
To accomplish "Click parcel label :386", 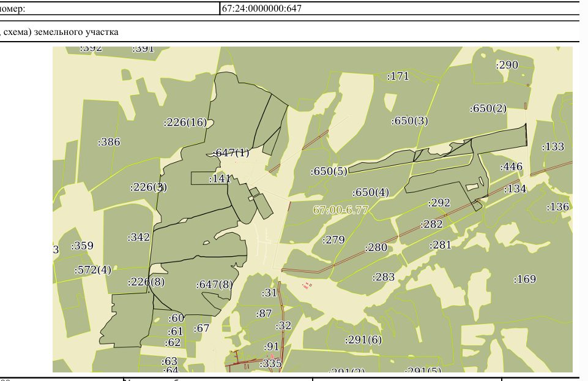I will tap(109, 142).
